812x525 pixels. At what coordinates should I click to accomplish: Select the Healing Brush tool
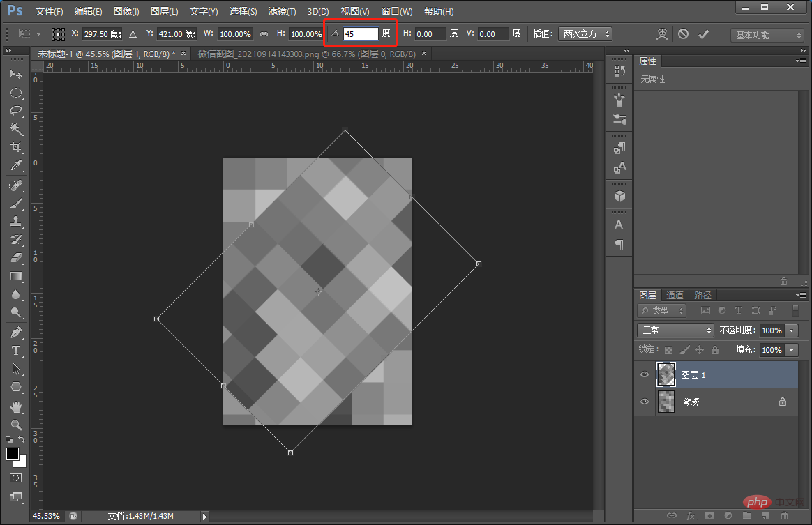click(x=16, y=185)
